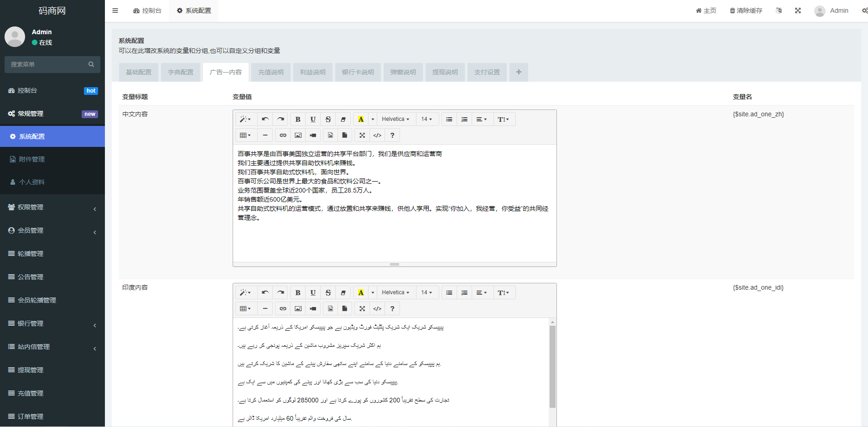Image resolution: width=868 pixels, height=427 pixels.
Task: Insert a horizontal rule in the 印度内容 editor
Action: 265,308
